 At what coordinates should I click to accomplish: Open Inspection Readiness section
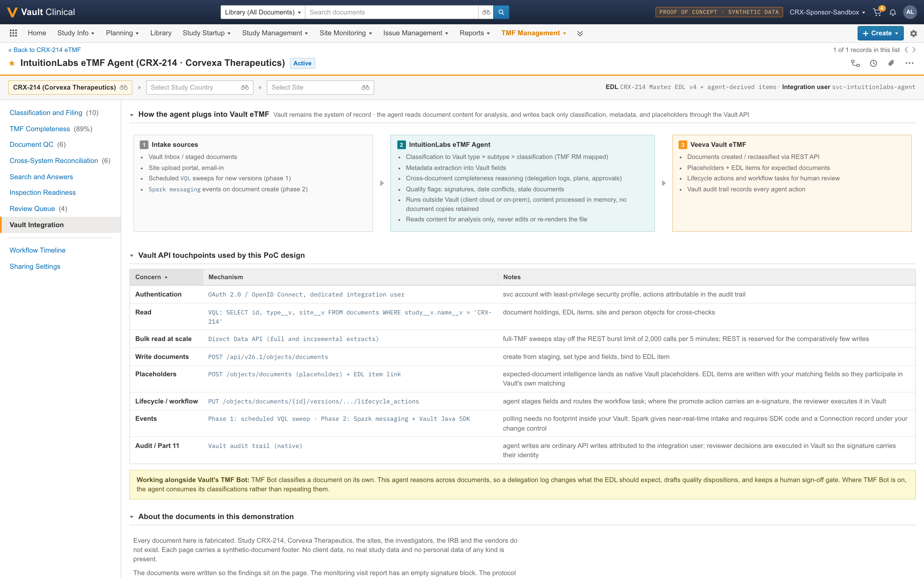point(43,192)
